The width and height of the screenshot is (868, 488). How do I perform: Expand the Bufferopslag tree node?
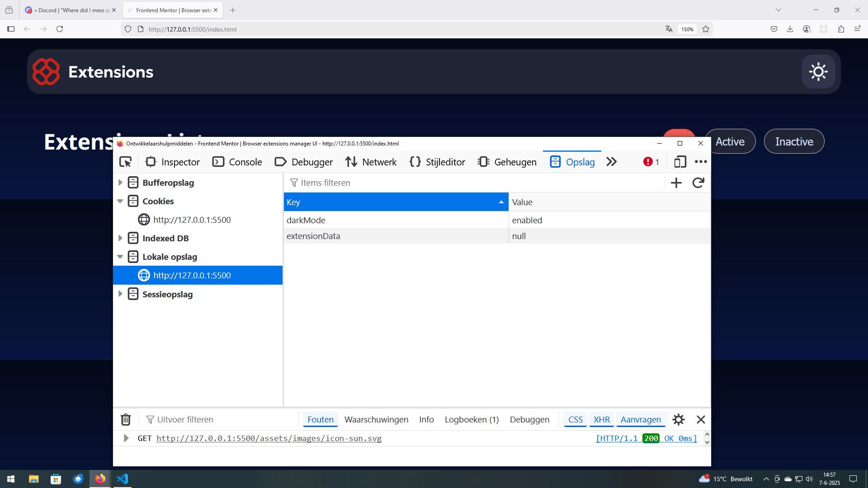coord(120,183)
